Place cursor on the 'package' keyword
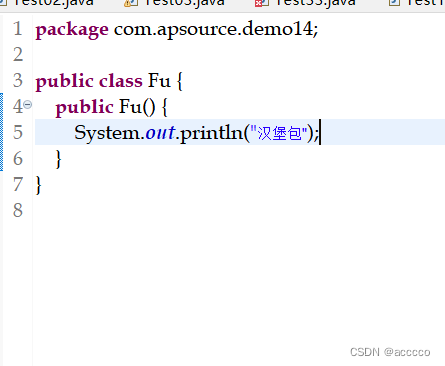The width and height of the screenshot is (445, 366). (x=72, y=30)
